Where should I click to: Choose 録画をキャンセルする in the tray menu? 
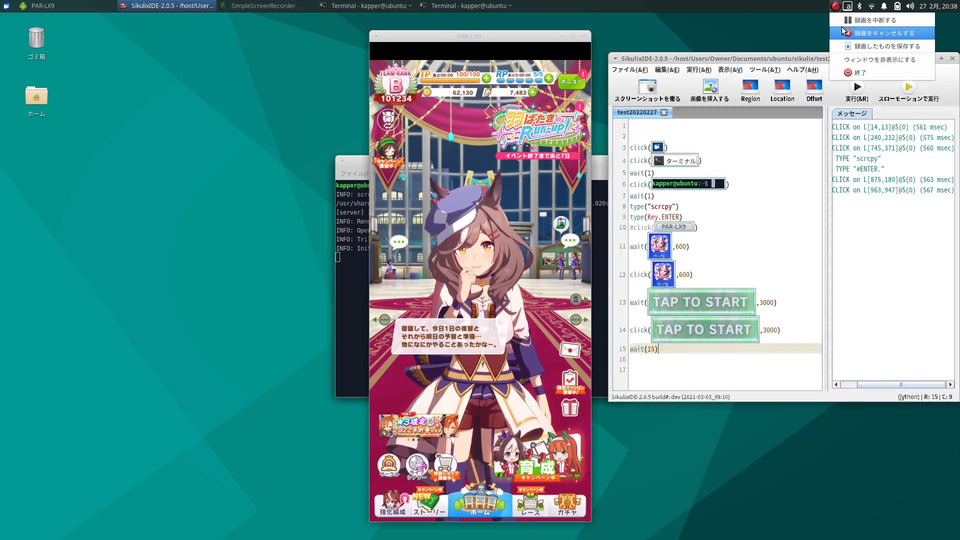click(x=882, y=33)
